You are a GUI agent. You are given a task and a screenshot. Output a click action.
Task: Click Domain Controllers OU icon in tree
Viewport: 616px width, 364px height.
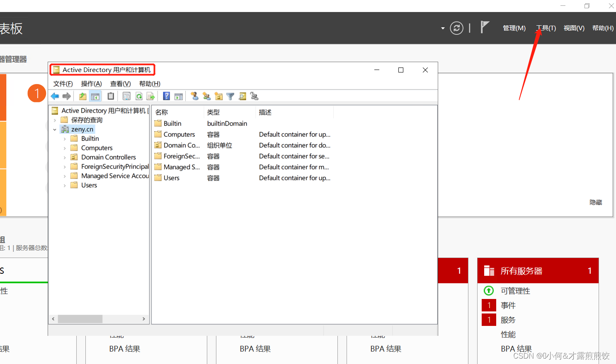tap(74, 157)
